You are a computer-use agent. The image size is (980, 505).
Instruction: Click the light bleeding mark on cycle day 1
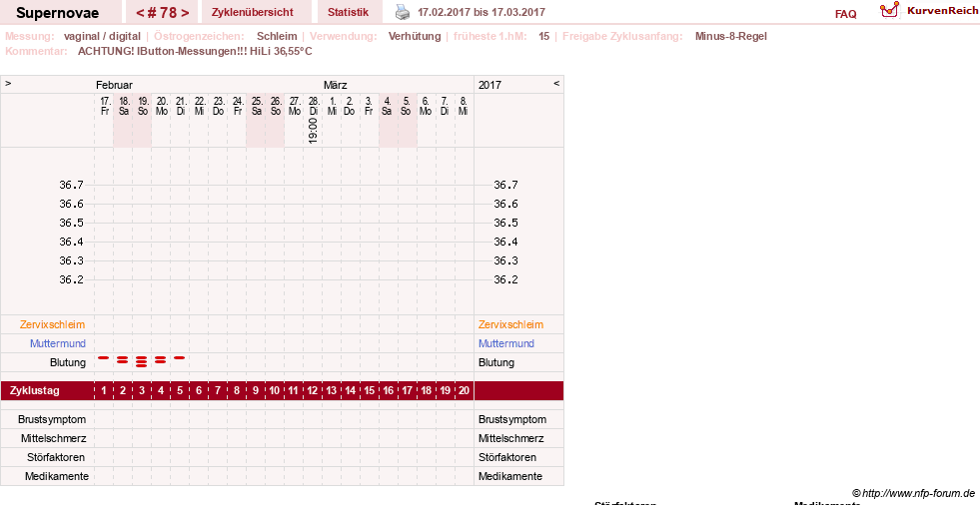[104, 357]
